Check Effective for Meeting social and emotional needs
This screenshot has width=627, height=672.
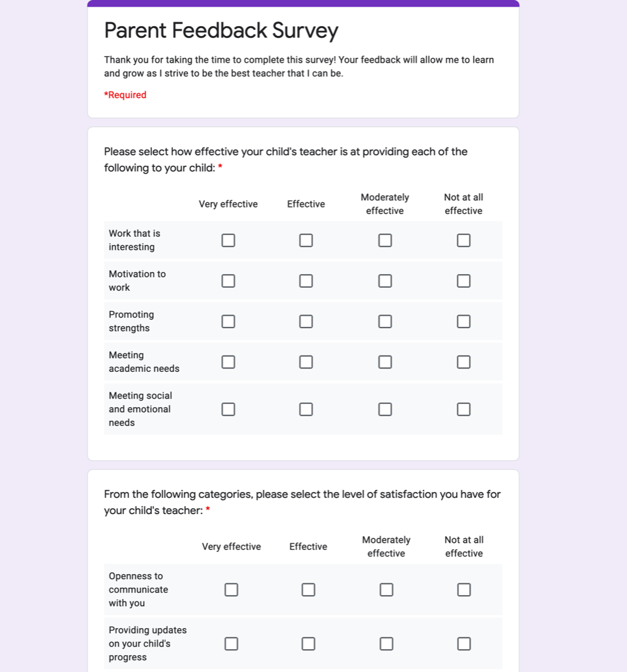[306, 409]
